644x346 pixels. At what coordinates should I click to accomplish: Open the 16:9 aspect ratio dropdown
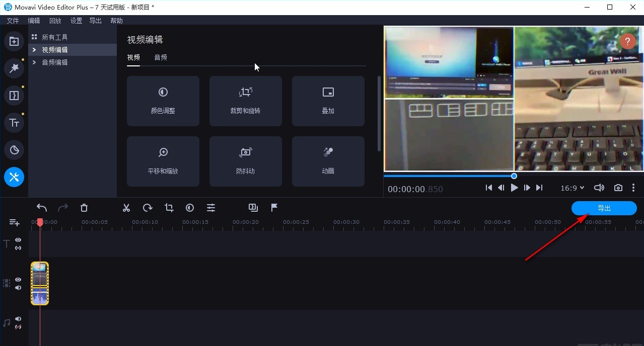point(573,188)
